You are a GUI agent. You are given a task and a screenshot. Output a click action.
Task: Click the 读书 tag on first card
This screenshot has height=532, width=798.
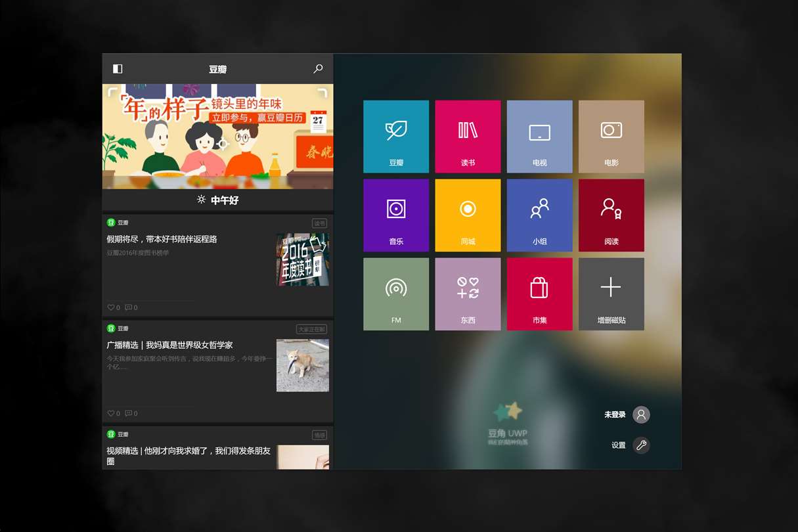319,223
